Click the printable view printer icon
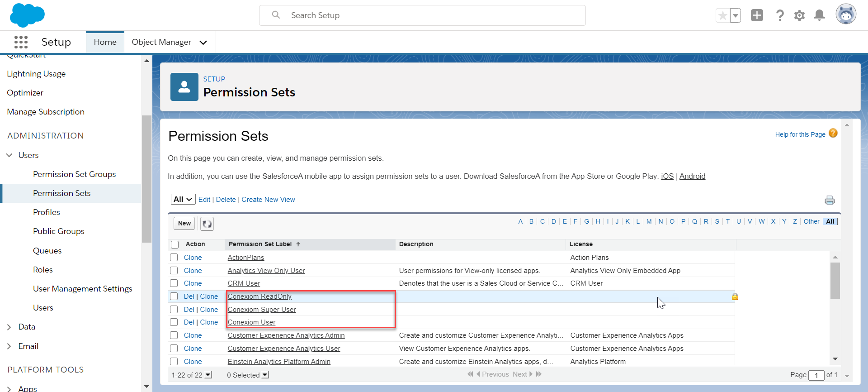 coord(830,200)
